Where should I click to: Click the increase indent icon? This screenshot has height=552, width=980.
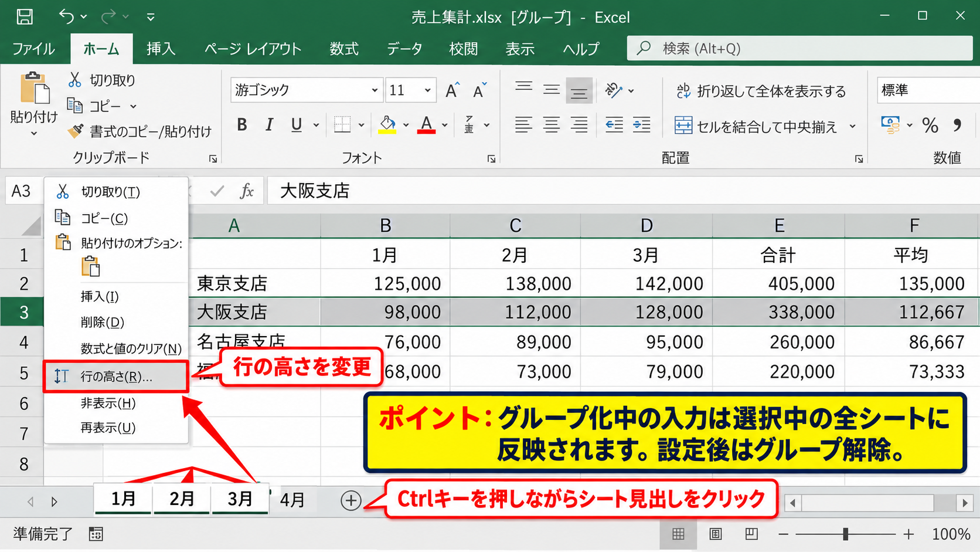pos(642,124)
